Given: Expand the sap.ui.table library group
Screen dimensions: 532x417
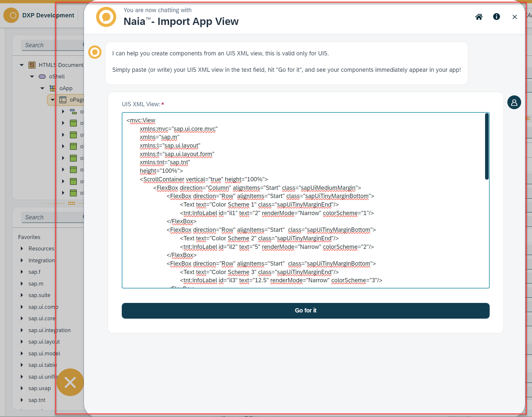Looking at the screenshot, I should (x=22, y=365).
